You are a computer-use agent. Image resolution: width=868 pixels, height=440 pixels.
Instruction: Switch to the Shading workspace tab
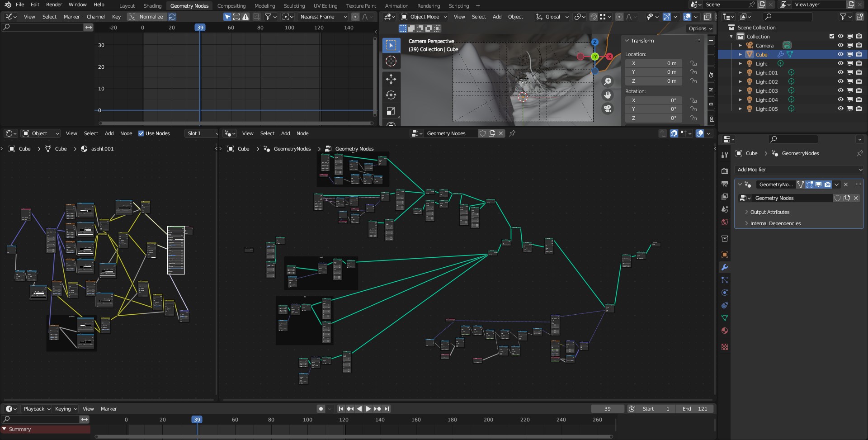point(152,6)
